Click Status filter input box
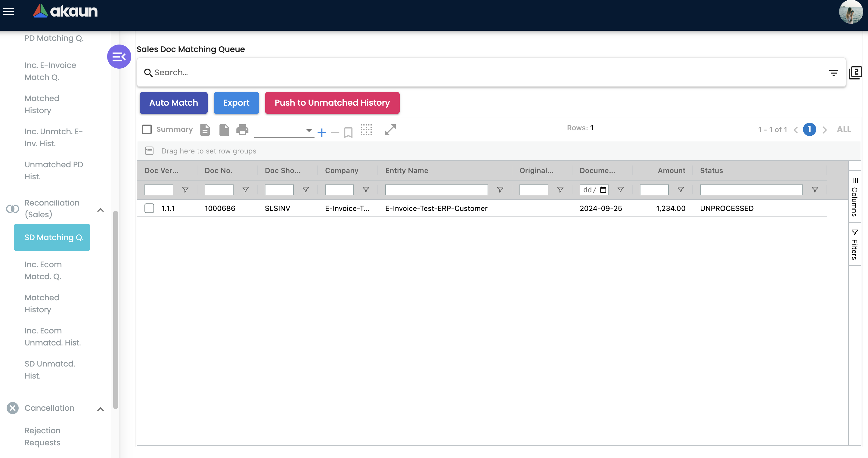 [751, 190]
